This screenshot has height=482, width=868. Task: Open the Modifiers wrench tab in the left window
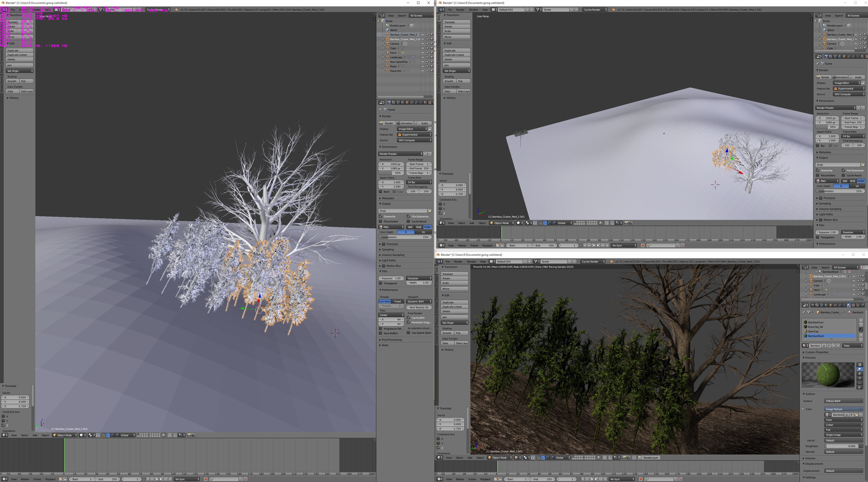coord(416,102)
